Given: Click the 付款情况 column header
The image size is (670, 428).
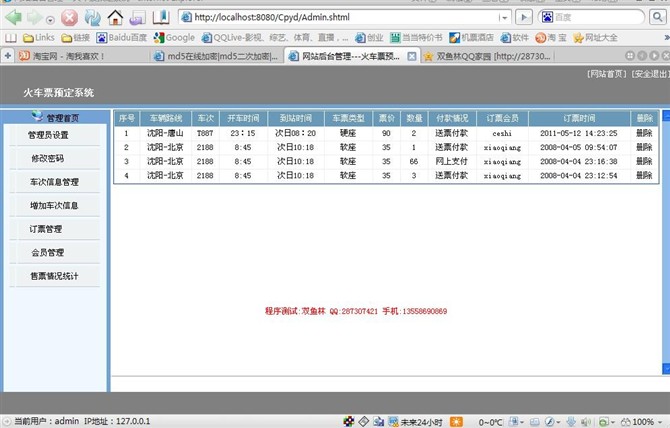Looking at the screenshot, I should click(452, 118).
